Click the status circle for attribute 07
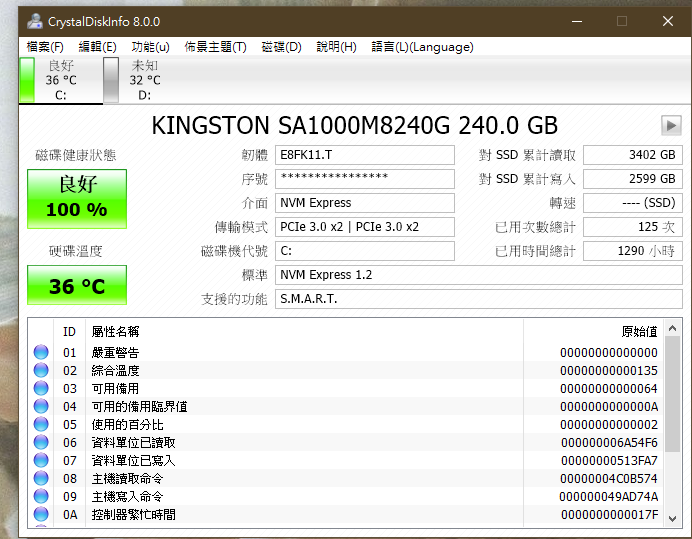692x539 pixels. [x=41, y=460]
